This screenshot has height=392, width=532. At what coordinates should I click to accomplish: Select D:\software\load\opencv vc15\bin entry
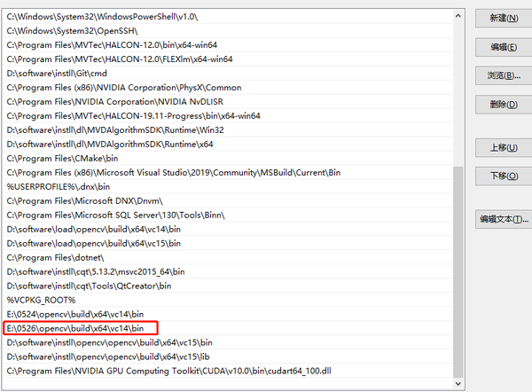[x=228, y=243]
